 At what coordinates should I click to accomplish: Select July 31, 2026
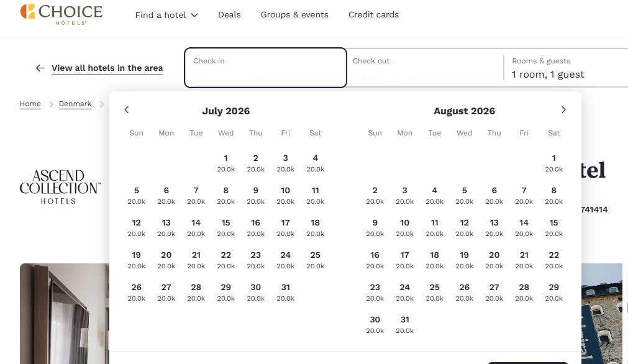[x=286, y=293]
